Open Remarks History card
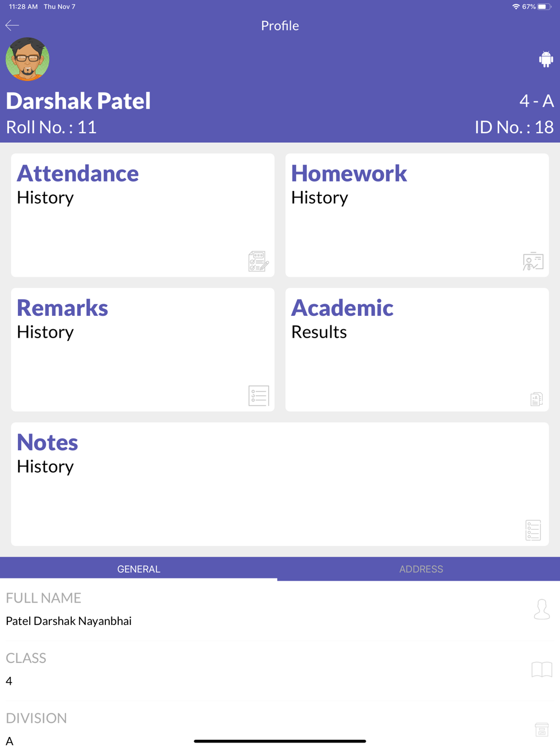Screen dimensions: 560x747 pos(143,350)
